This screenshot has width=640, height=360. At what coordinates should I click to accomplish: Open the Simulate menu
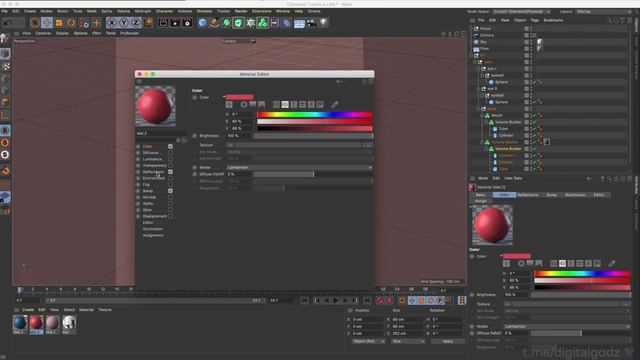[204, 11]
